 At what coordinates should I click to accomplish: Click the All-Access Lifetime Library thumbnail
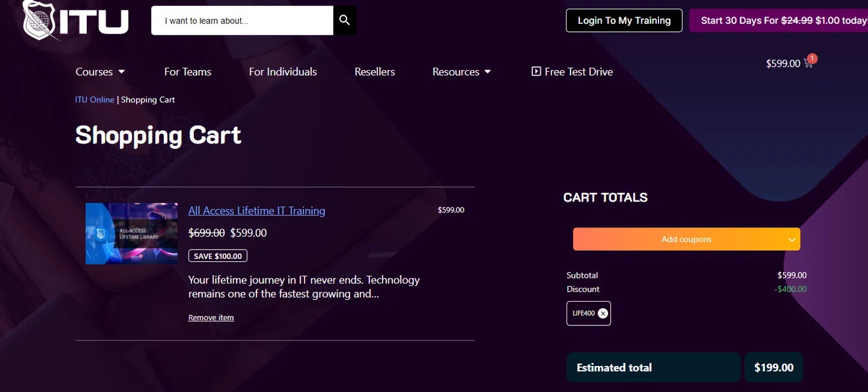(131, 233)
